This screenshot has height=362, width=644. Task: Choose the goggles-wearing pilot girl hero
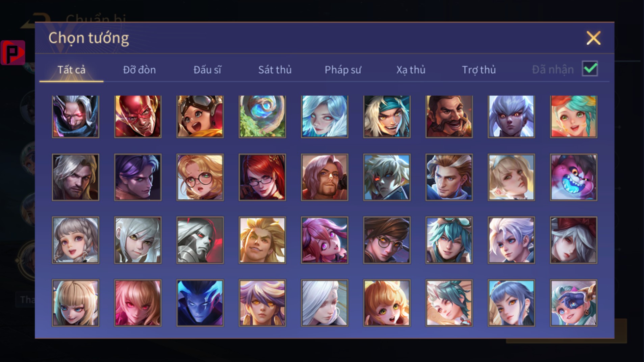tap(200, 117)
